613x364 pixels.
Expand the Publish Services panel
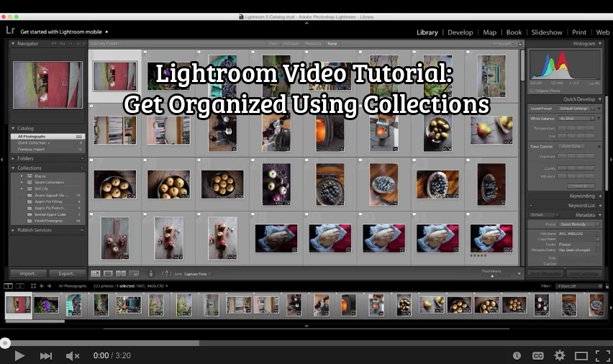[x=13, y=230]
